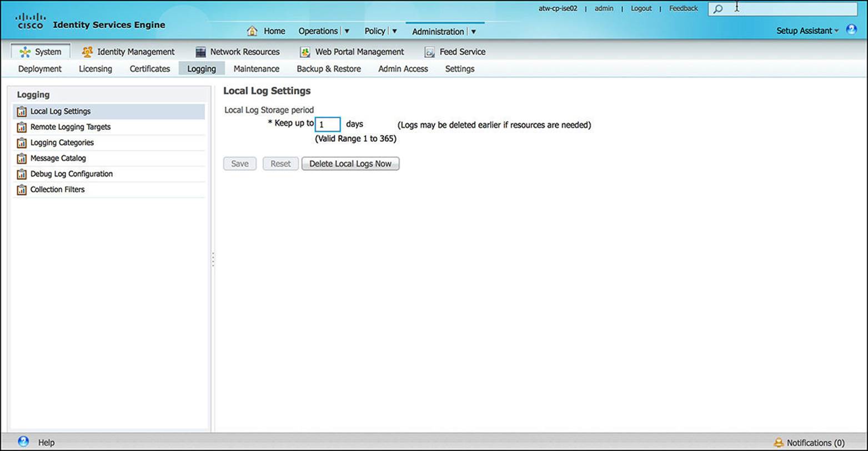Open the Administration menu
The image size is (868, 451).
click(x=438, y=32)
